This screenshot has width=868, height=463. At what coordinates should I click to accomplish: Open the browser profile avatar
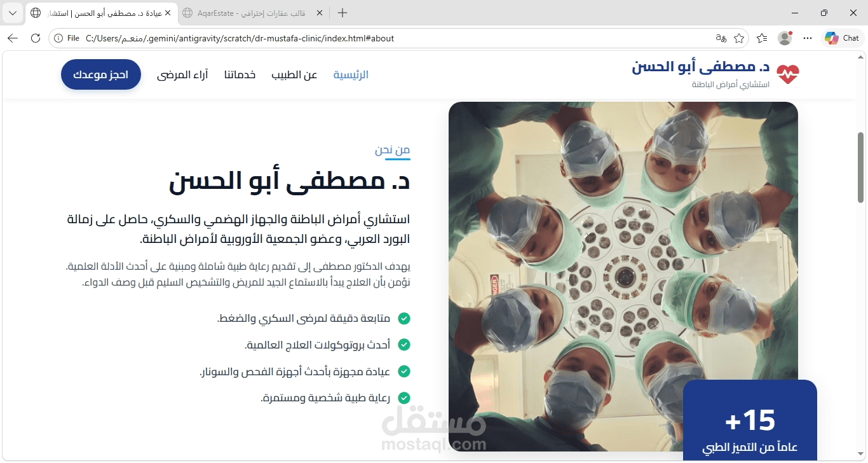click(785, 38)
